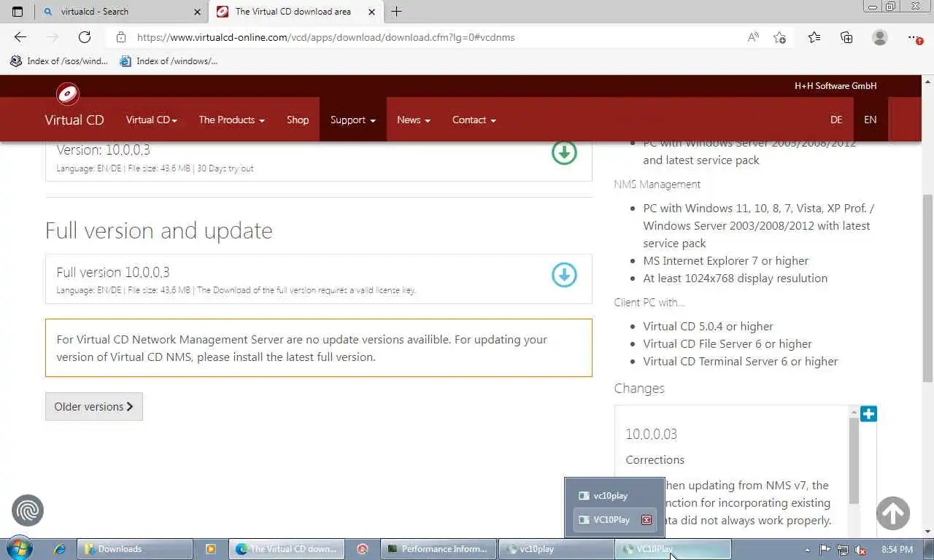Switch to The Virtual CD down... taskbar button

point(287,549)
